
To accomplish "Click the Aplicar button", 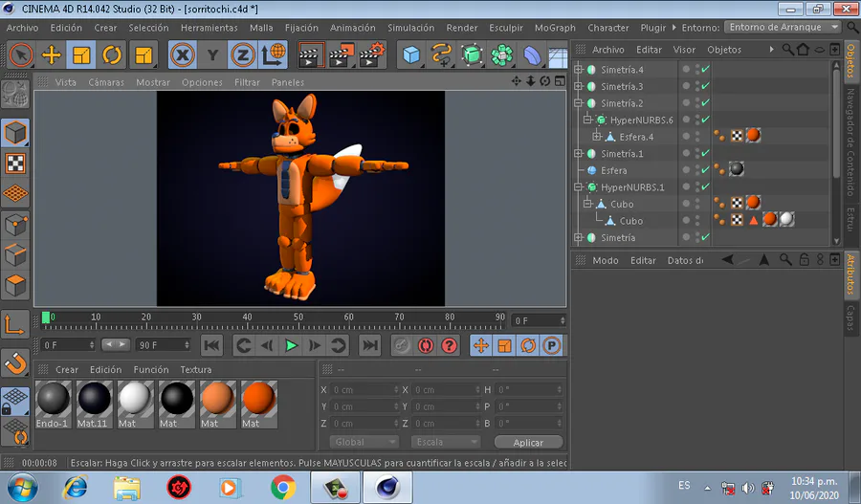I will tap(528, 443).
